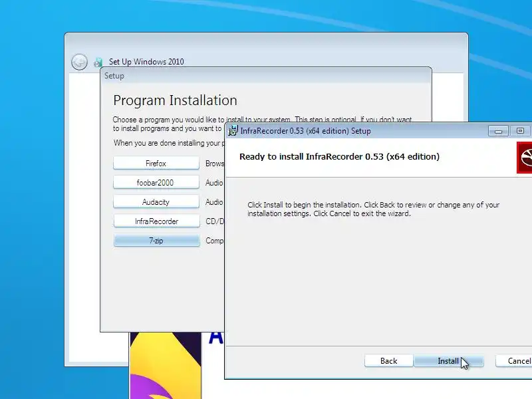
Task: Minimize the InfraRecorder Setup window
Action: click(x=498, y=131)
